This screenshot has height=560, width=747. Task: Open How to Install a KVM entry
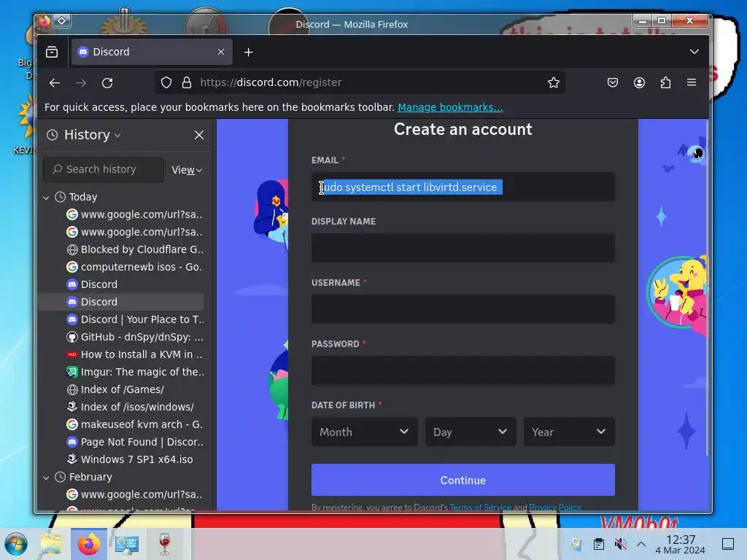(135, 355)
